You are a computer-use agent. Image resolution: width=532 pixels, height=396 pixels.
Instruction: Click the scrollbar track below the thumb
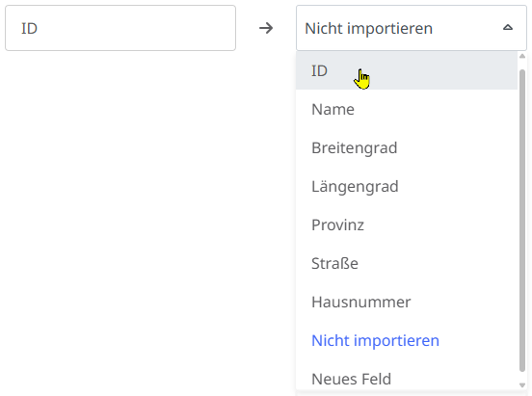pyautogui.click(x=522, y=377)
